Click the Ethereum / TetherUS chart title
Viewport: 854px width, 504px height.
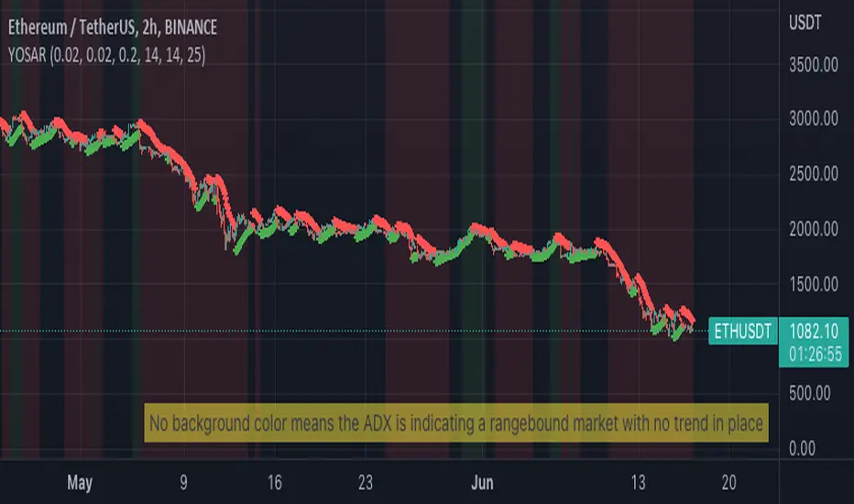(113, 27)
